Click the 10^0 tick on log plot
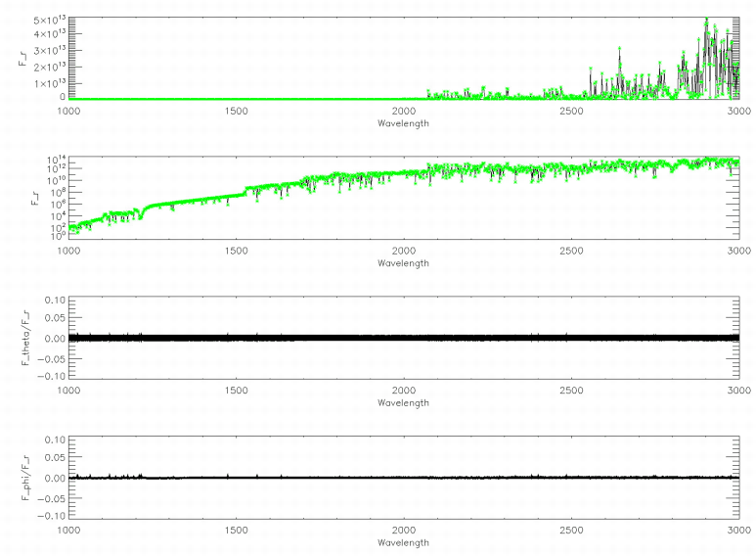 pyautogui.click(x=55, y=235)
